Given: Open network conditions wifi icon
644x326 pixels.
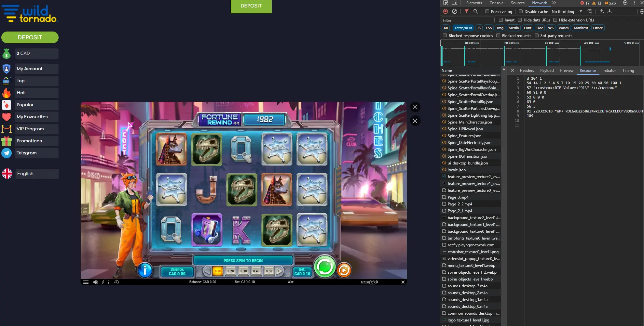Looking at the screenshot, I should coord(590,11).
